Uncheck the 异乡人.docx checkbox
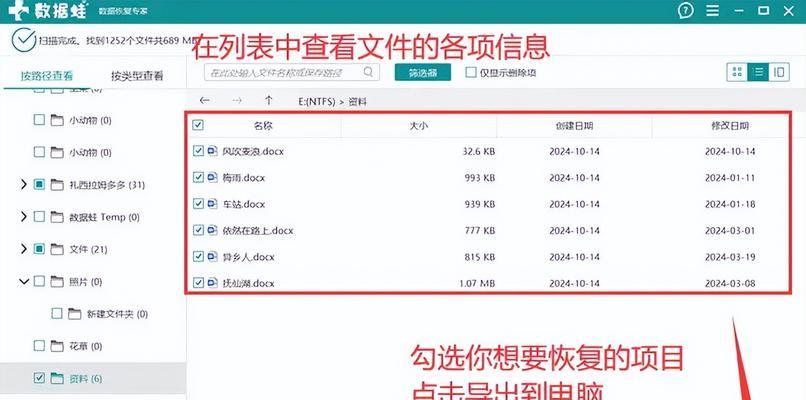 [x=198, y=257]
